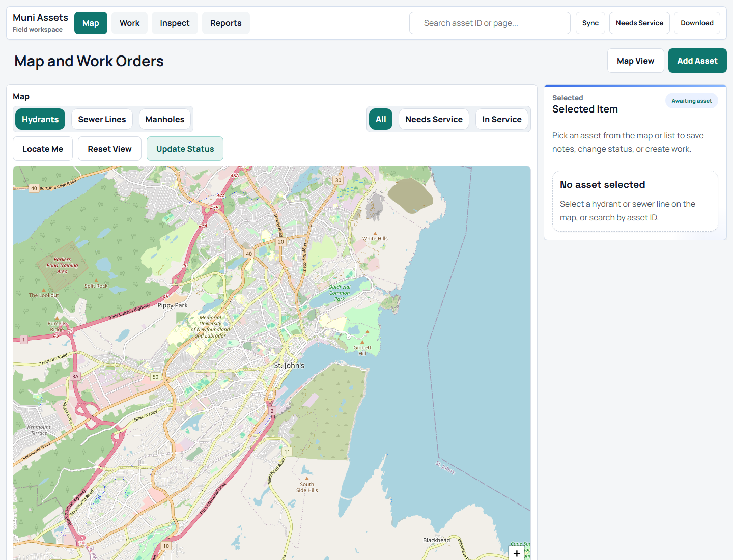Viewport: 733px width, 560px height.
Task: Click Parkers Pond Training Area label
Action: [x=62, y=265]
